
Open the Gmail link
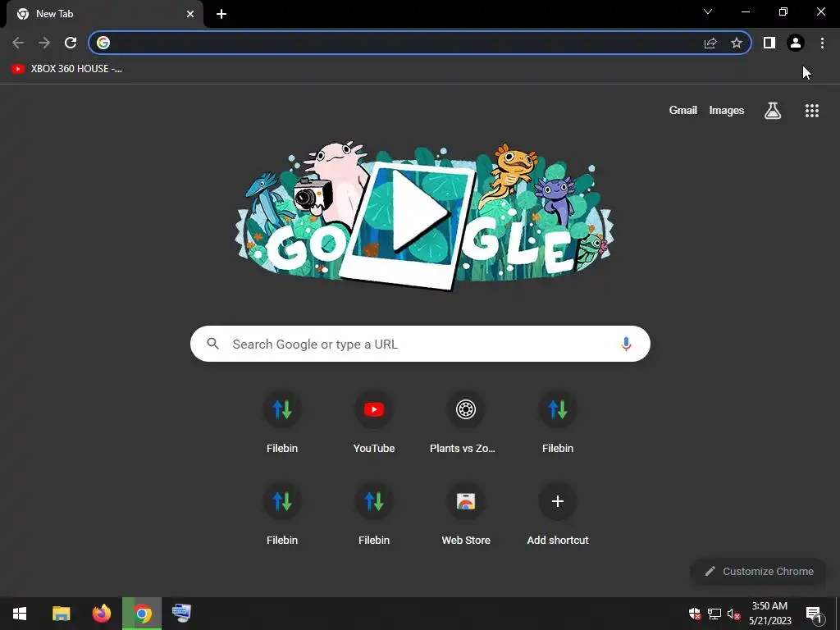tap(683, 111)
